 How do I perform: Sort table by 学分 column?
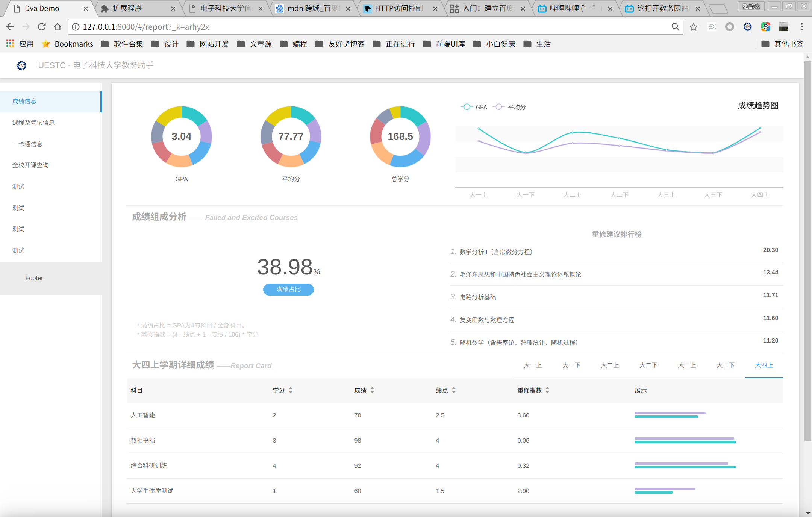click(291, 390)
